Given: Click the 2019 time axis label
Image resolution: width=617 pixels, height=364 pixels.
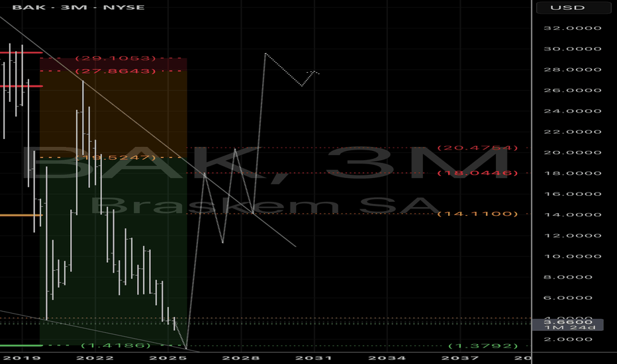Looking at the screenshot, I should pyautogui.click(x=22, y=358).
